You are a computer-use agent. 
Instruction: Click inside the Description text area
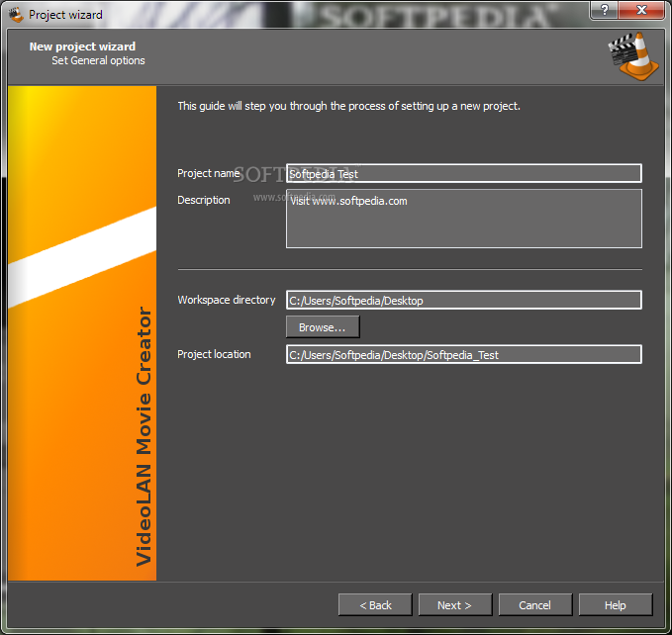(x=464, y=219)
